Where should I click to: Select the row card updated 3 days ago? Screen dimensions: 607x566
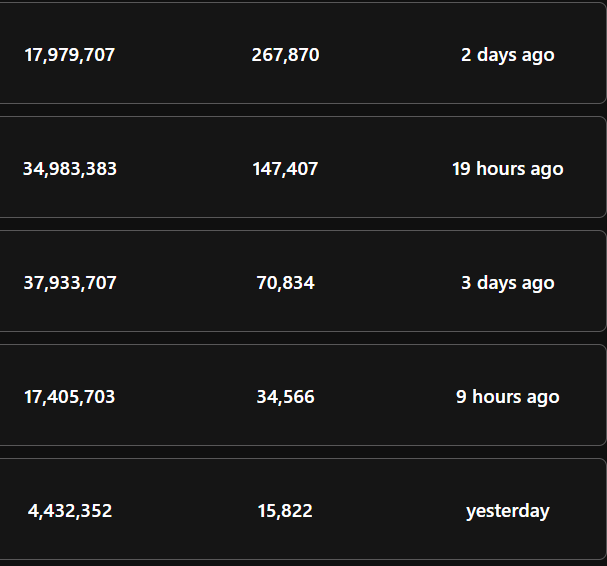click(303, 281)
